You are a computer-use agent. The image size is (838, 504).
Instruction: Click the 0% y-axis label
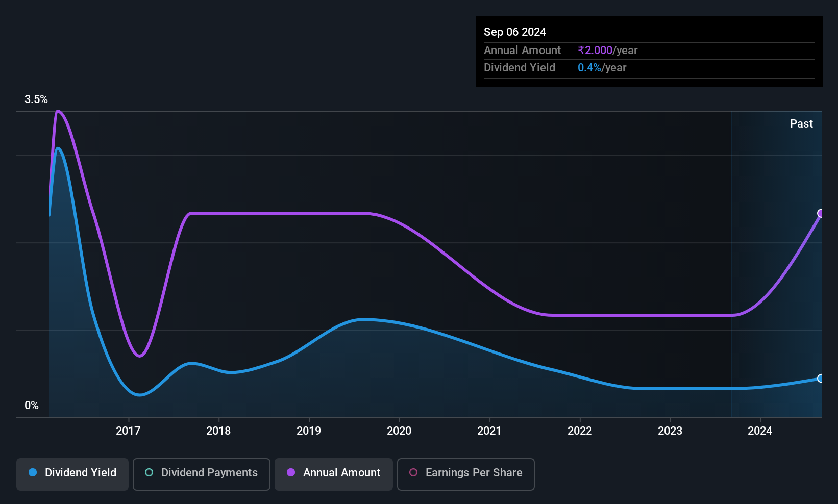(x=32, y=406)
